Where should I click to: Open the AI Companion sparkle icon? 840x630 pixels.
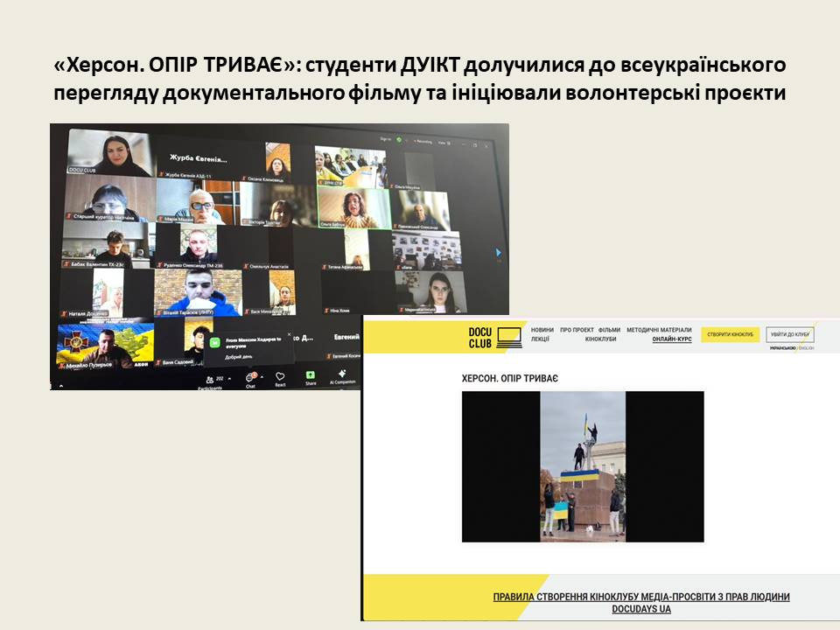pyautogui.click(x=340, y=374)
